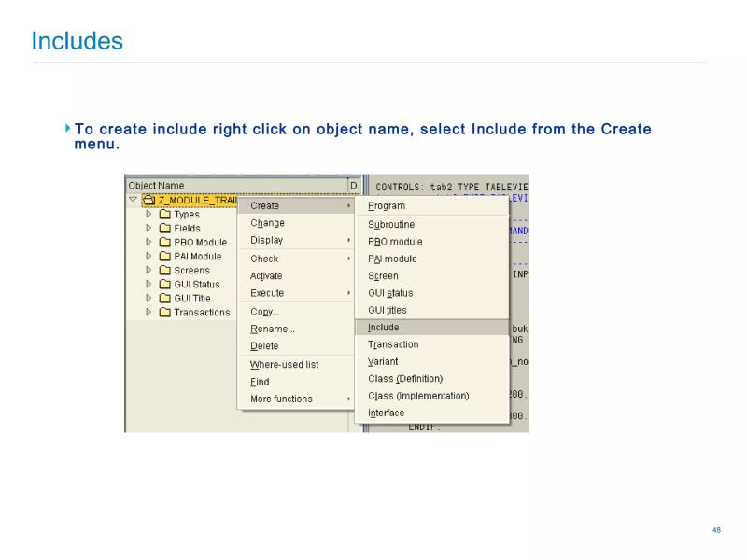Click the Object Name column header

click(x=156, y=184)
